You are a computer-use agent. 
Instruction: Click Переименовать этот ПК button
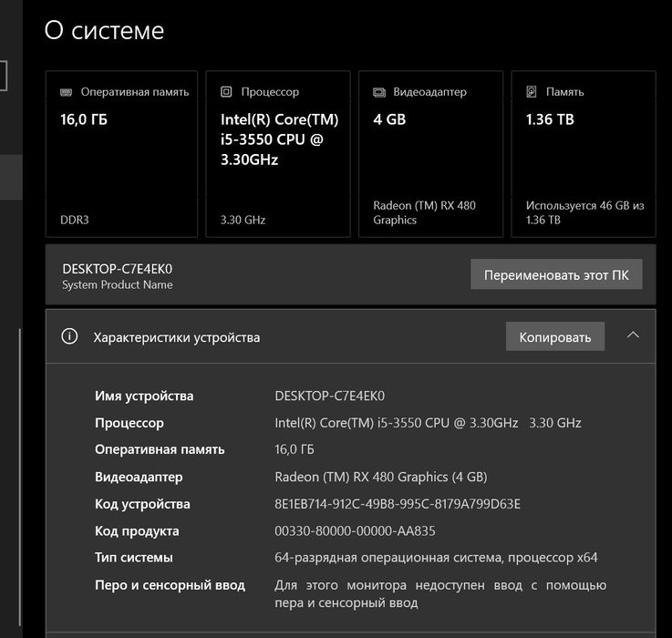click(x=556, y=274)
